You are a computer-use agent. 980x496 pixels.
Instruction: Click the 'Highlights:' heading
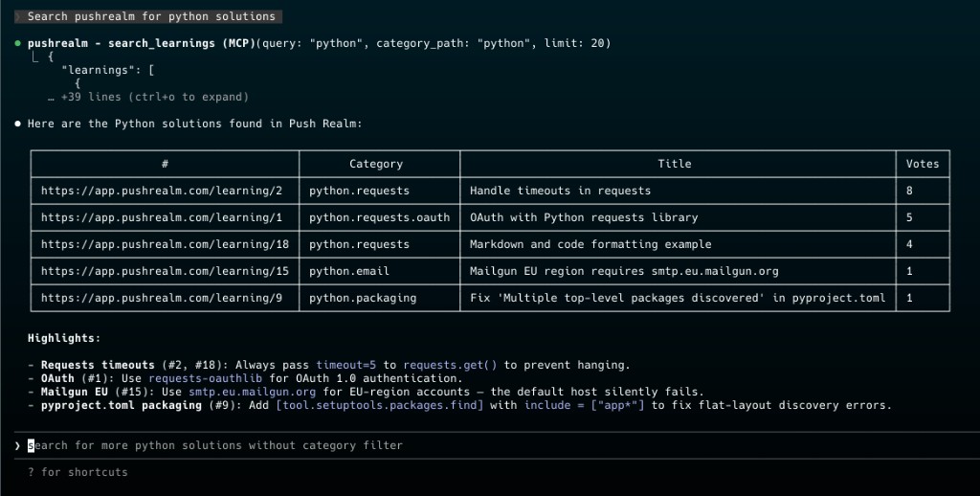pyautogui.click(x=64, y=338)
